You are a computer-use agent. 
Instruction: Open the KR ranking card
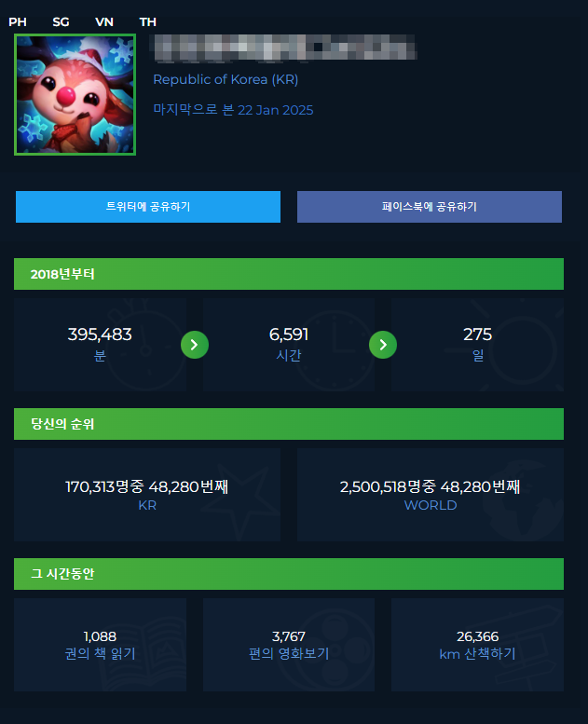tap(147, 495)
